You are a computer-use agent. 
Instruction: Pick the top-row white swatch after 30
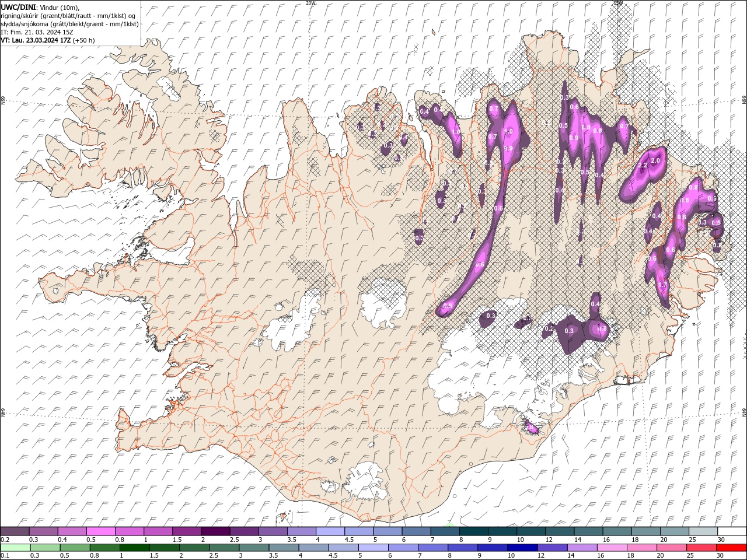point(732,531)
